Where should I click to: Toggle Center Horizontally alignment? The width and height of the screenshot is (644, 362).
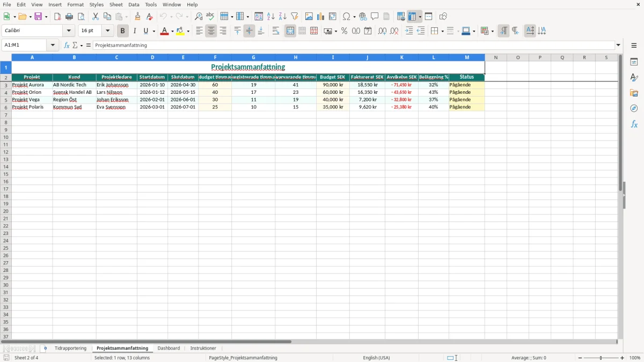pyautogui.click(x=211, y=31)
